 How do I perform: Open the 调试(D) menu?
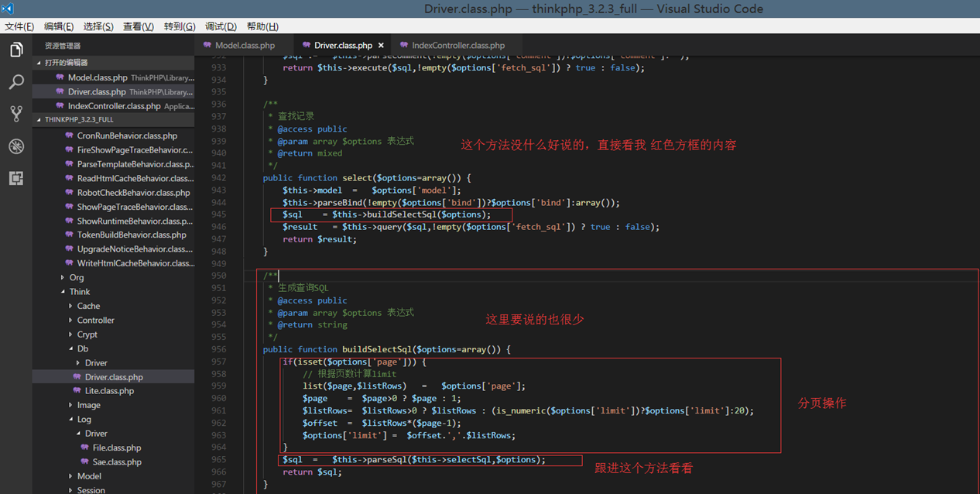(221, 26)
